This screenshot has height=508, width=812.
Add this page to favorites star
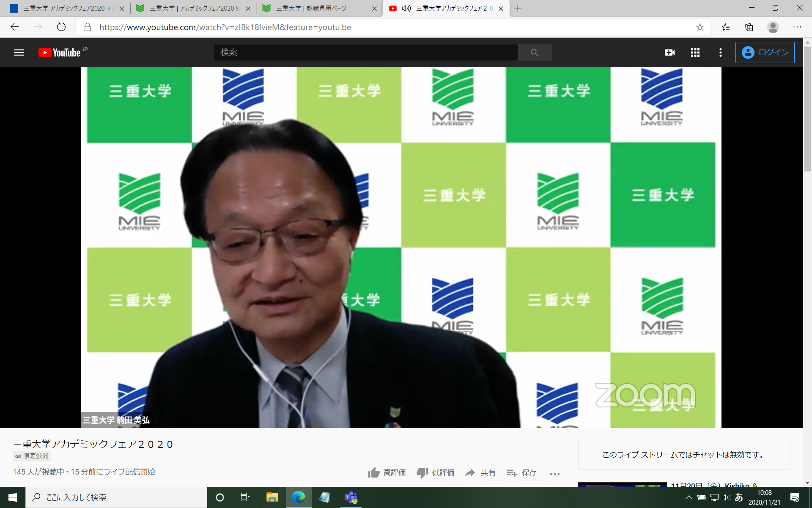[700, 28]
